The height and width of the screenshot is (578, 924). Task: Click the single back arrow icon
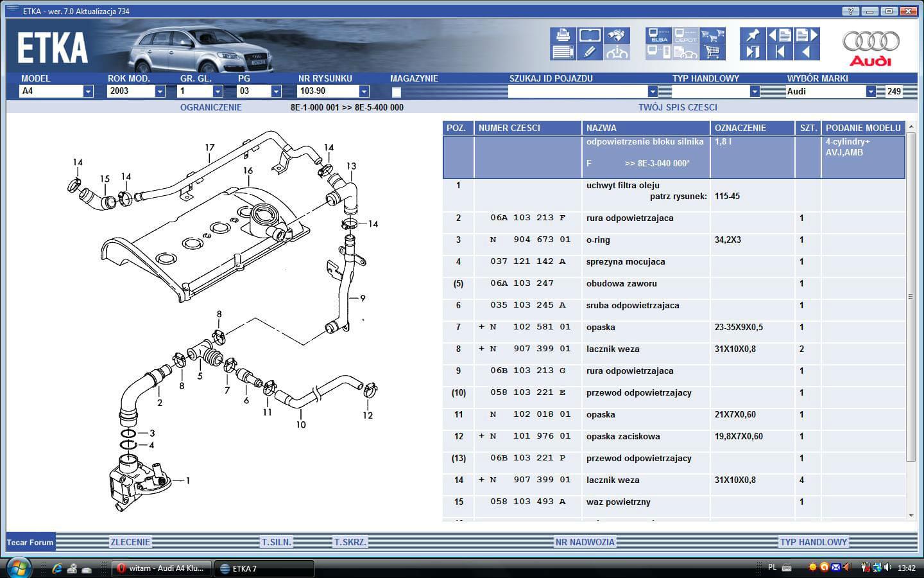(807, 52)
